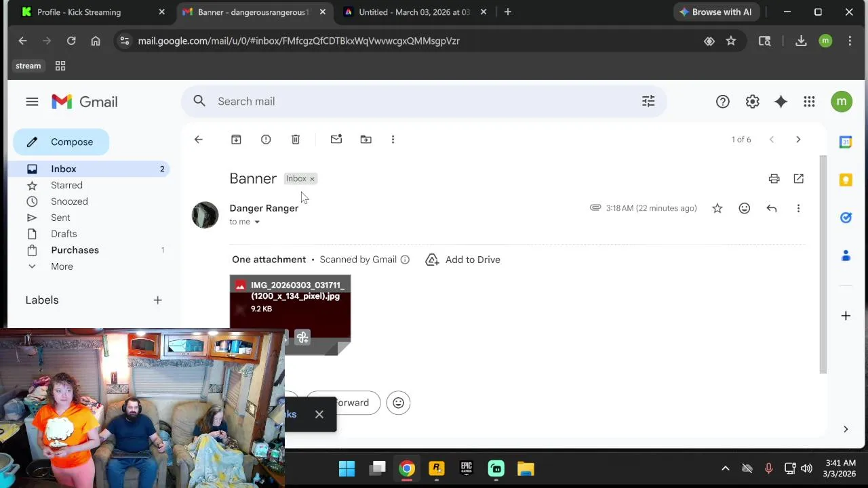The height and width of the screenshot is (488, 868).
Task: Report this email as spam
Action: 266,139
